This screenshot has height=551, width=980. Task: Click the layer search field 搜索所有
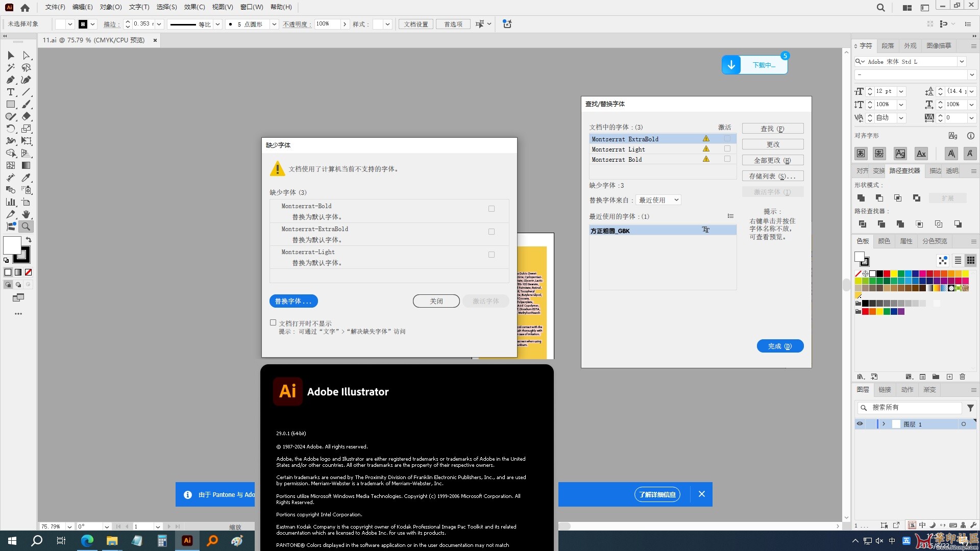[x=909, y=408]
